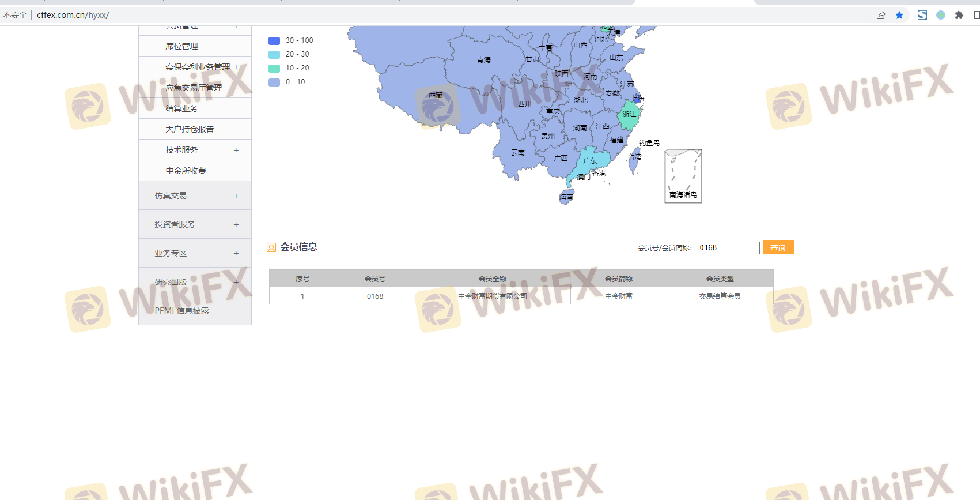The width and height of the screenshot is (980, 500).
Task: Click the 南海诸岛 inset map
Action: [x=683, y=176]
